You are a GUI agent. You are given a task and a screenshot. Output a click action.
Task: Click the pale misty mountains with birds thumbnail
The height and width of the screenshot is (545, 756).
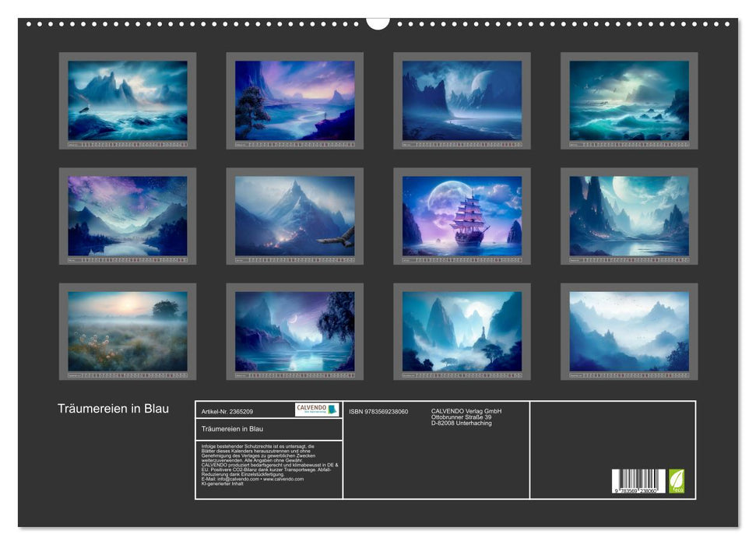coord(629,332)
